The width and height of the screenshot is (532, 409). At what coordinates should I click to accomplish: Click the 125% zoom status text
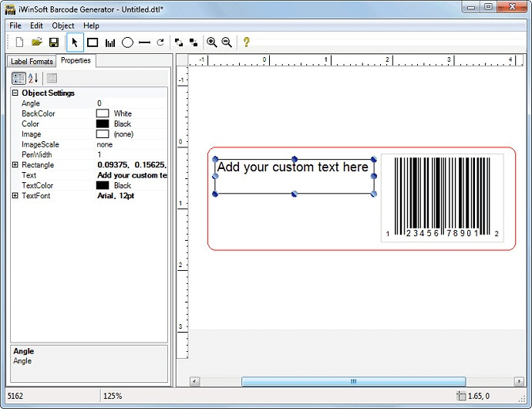(113, 396)
